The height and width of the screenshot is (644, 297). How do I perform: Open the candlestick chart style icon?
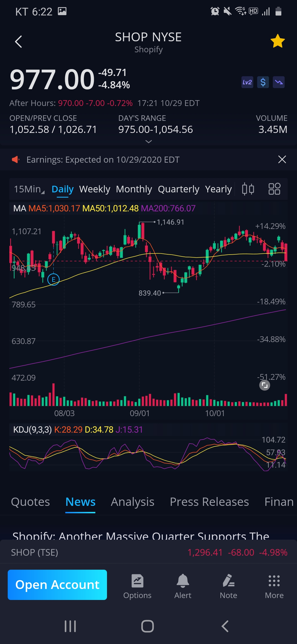pos(248,189)
